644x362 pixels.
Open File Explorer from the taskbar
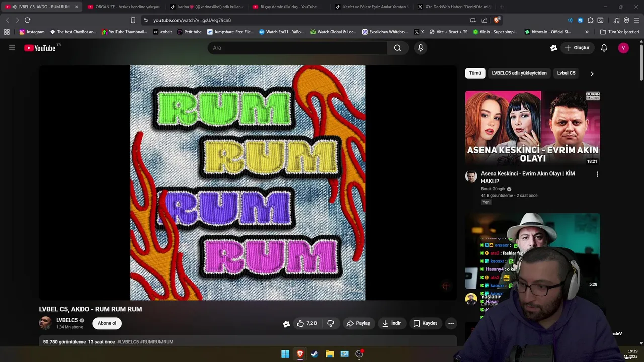tap(330, 354)
